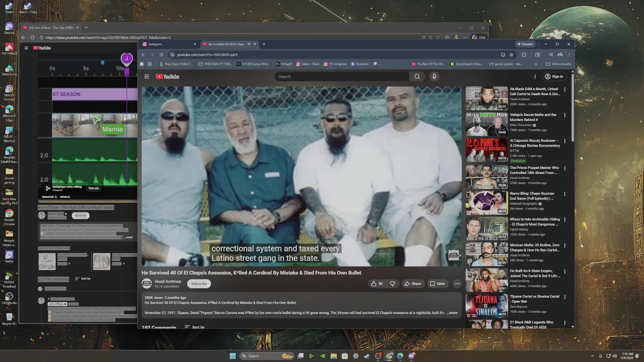Image resolution: width=644 pixels, height=362 pixels.
Task: Open 'Where Is Iván Archivaldo Hiding' video title
Action: pos(534,222)
